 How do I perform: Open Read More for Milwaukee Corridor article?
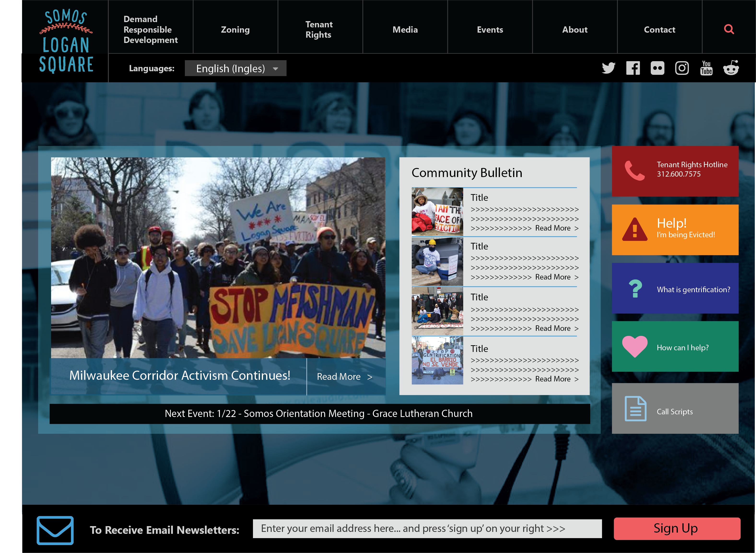(x=345, y=377)
